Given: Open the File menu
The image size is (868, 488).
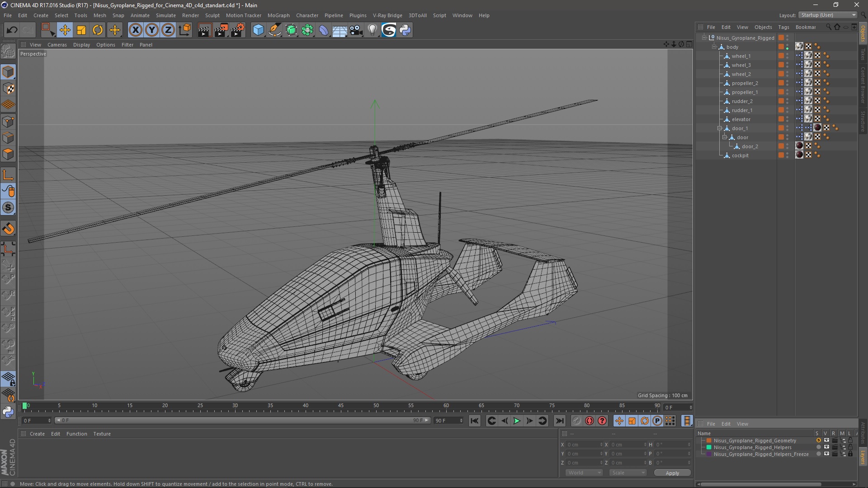Looking at the screenshot, I should point(8,15).
